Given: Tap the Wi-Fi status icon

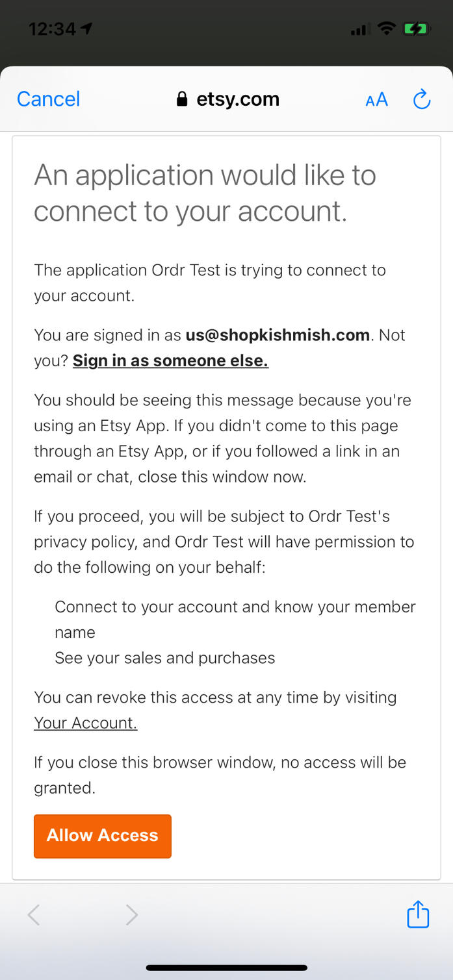Looking at the screenshot, I should coord(387,29).
